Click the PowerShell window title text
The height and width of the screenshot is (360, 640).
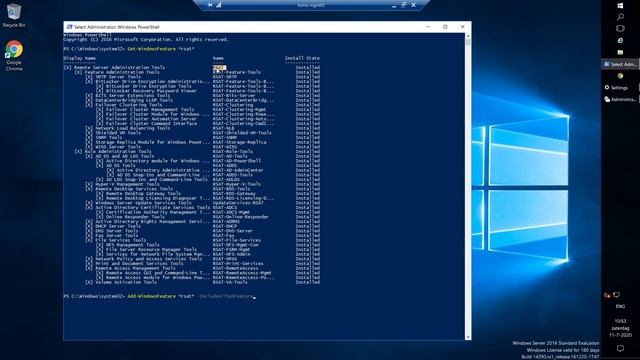click(117, 27)
